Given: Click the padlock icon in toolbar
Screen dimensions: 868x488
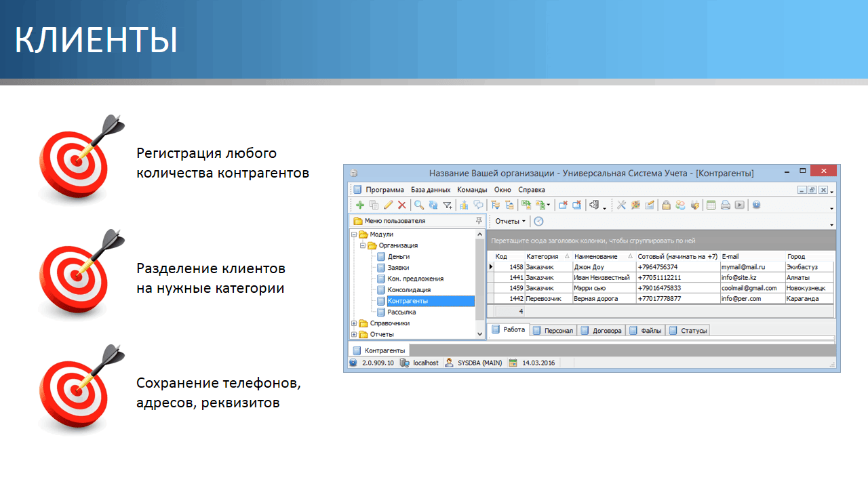Looking at the screenshot, I should click(667, 205).
